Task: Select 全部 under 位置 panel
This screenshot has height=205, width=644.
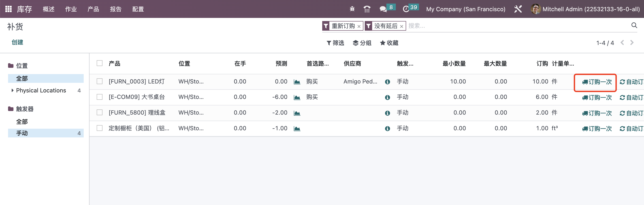Action: (x=46, y=79)
